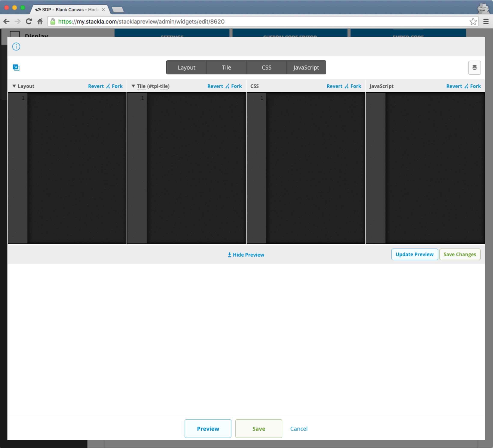Reload the page in the browser

pyautogui.click(x=29, y=22)
